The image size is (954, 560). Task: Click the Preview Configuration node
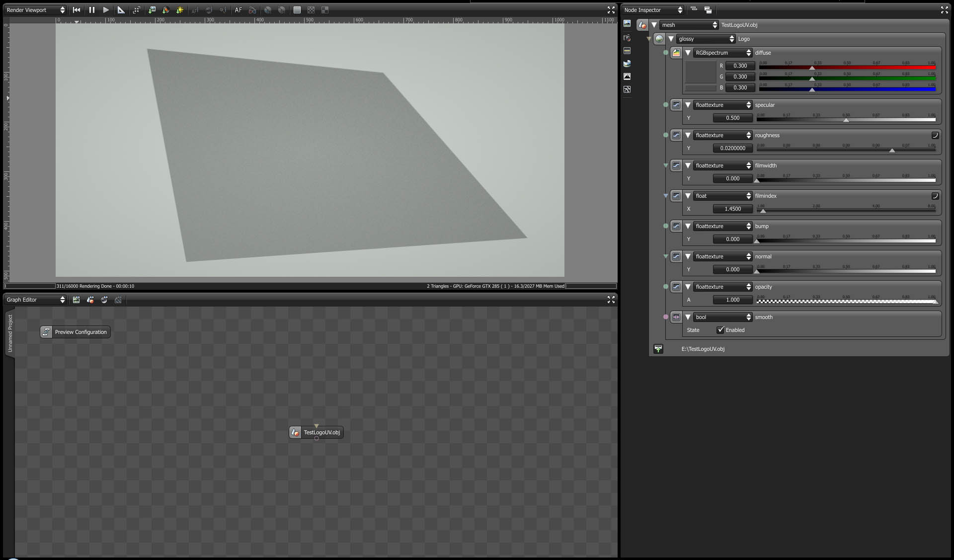tap(76, 332)
